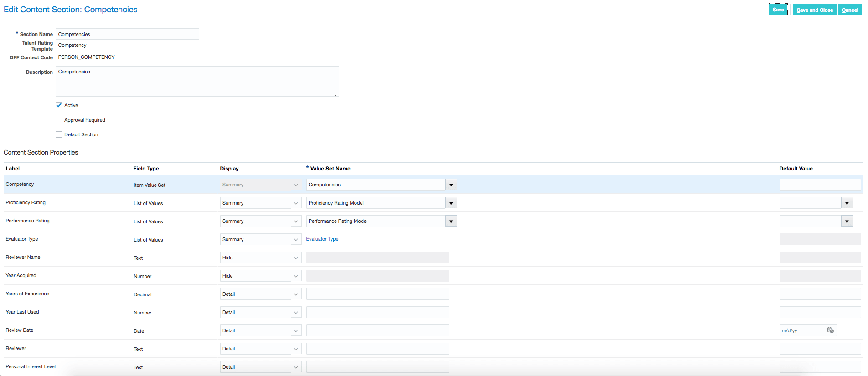Click the Decimal field type cell
This screenshot has height=376, width=868.
tap(143, 294)
